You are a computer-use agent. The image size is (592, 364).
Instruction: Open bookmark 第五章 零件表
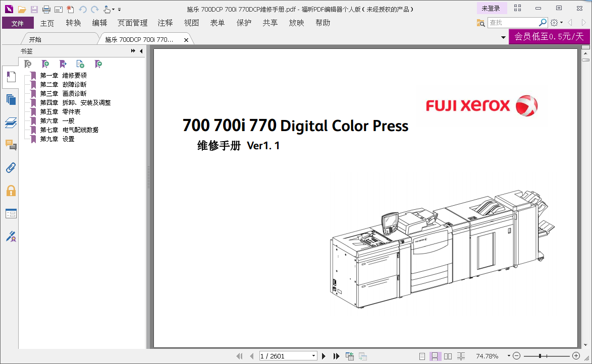60,111
